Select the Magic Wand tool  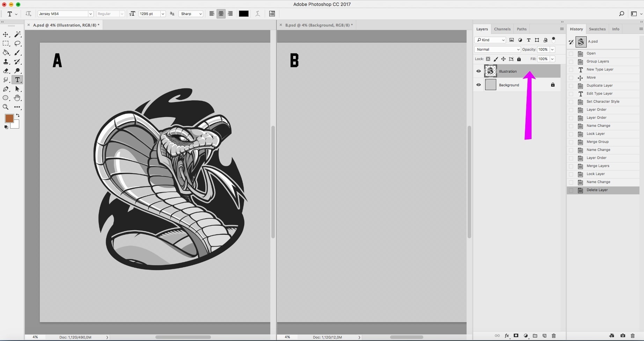point(17,35)
